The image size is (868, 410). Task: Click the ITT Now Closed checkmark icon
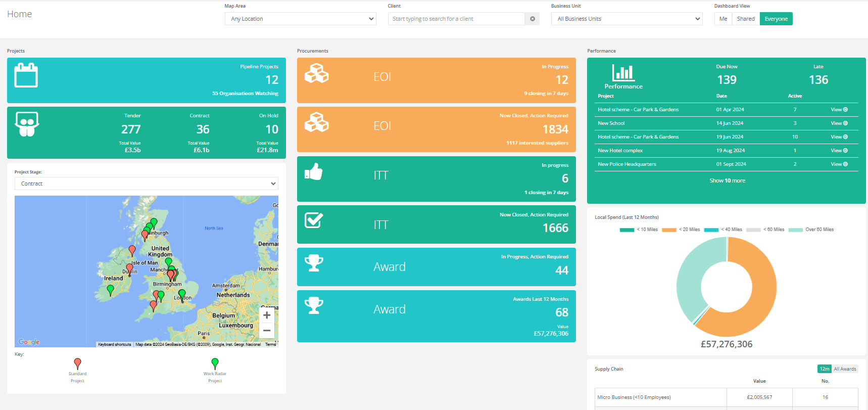pos(314,220)
